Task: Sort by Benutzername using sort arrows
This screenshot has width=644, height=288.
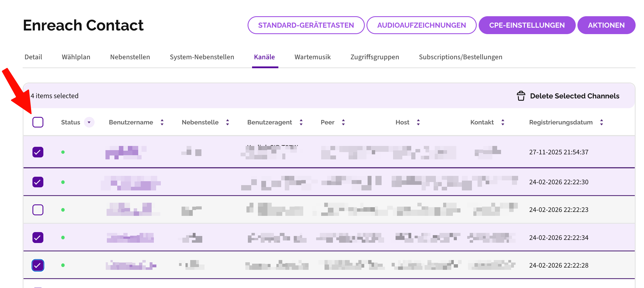Action: (x=162, y=122)
